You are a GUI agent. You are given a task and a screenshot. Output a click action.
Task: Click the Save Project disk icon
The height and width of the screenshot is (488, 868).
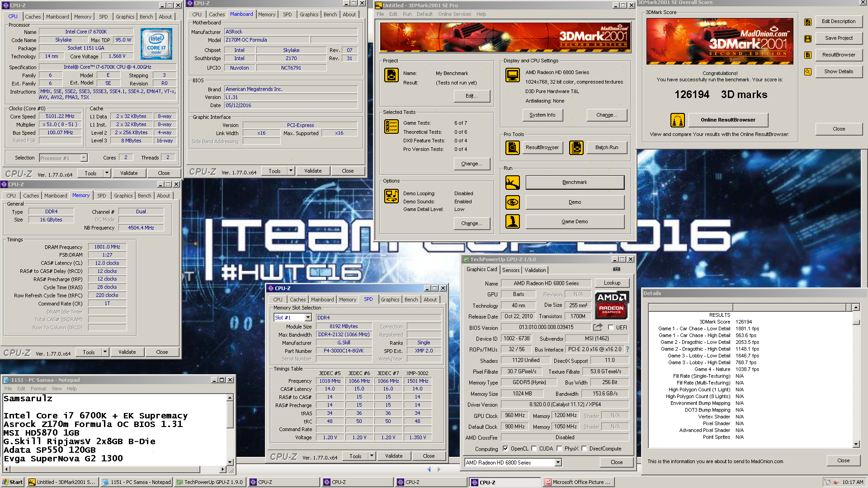point(807,38)
